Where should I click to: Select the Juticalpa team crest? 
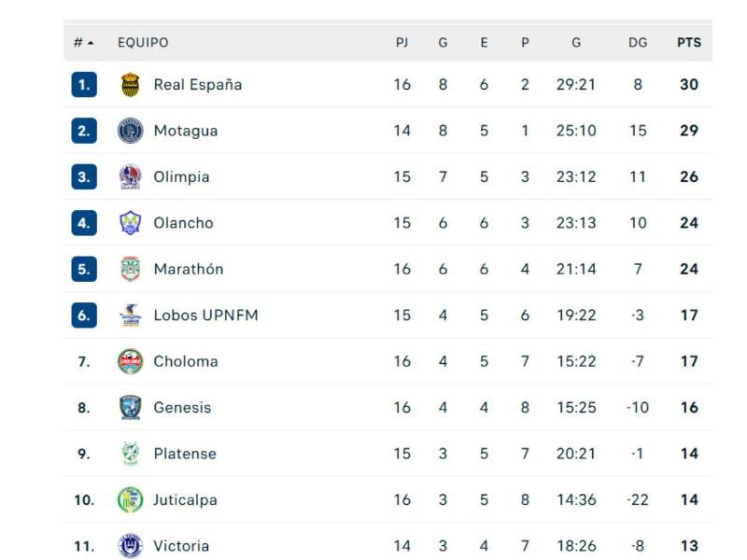131,499
